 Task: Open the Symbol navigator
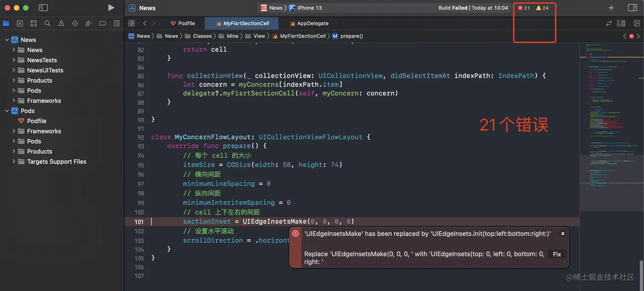point(34,23)
